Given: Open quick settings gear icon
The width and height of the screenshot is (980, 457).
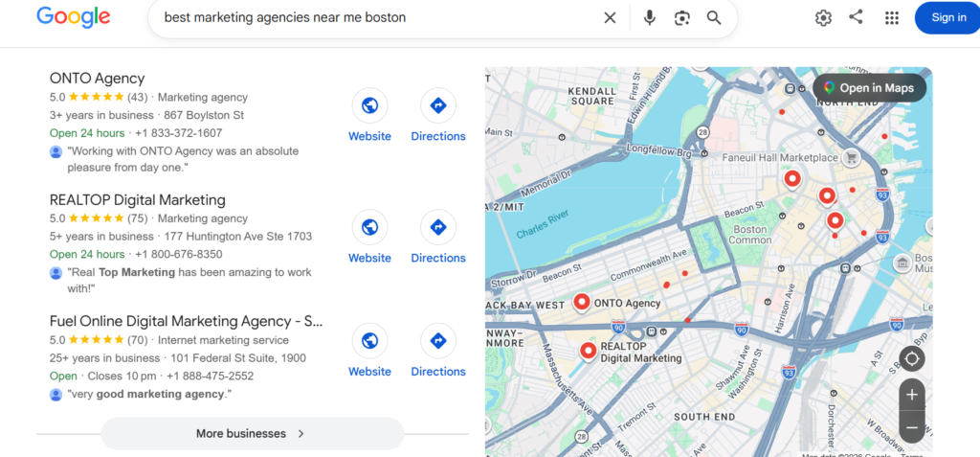Looking at the screenshot, I should pyautogui.click(x=824, y=17).
